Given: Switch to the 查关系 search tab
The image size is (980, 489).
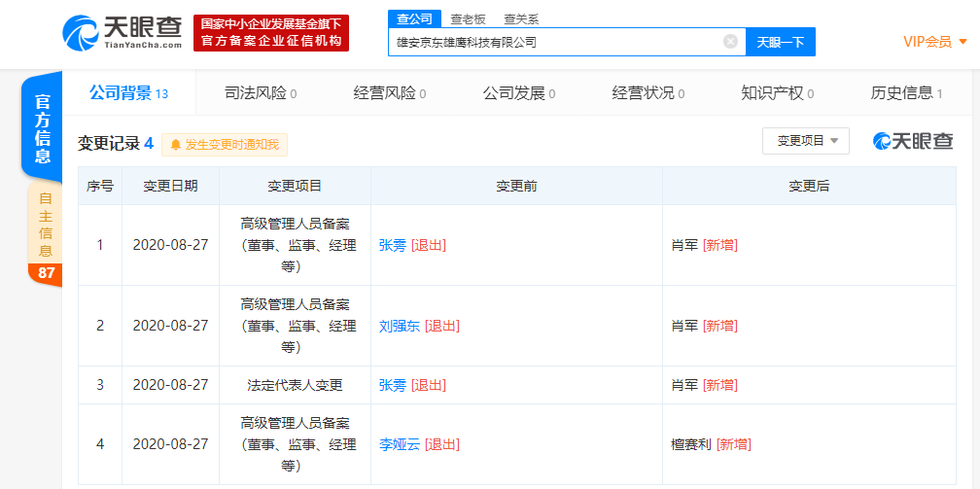Looking at the screenshot, I should [x=521, y=19].
